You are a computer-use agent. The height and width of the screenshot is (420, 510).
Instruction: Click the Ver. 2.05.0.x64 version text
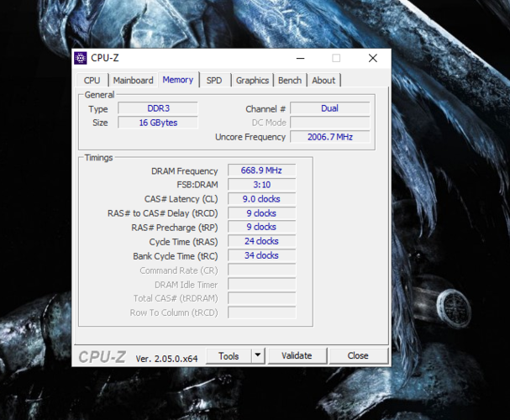(166, 359)
